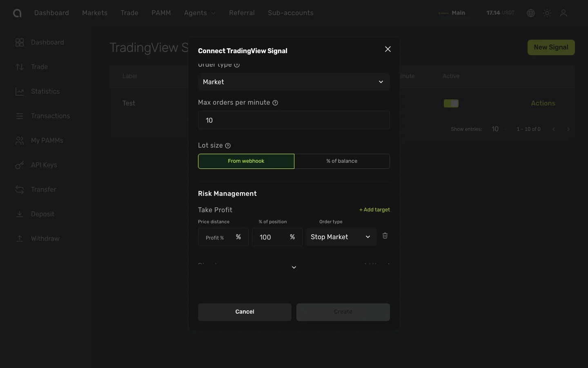The image size is (588, 368).
Task: Click the Max orders per minute input field
Action: point(294,120)
